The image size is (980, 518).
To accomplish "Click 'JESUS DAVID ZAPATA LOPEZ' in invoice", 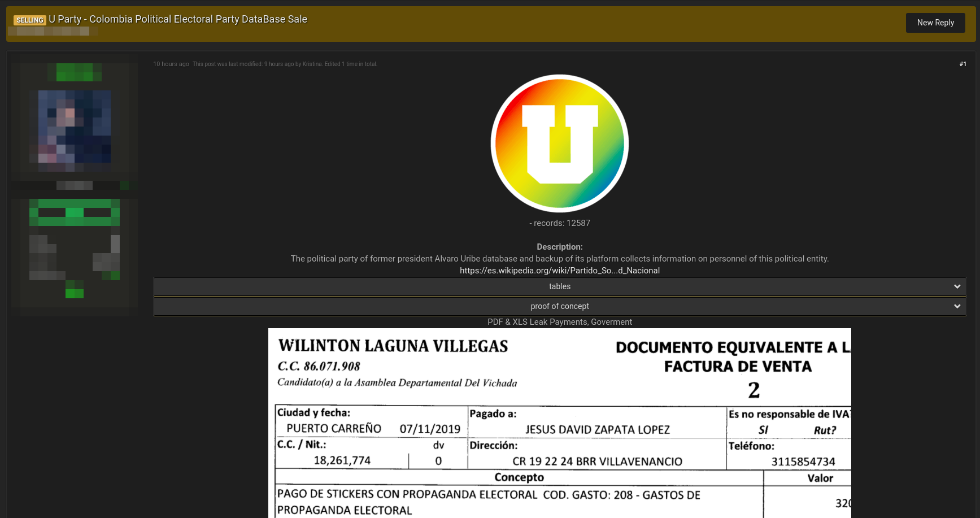I will click(598, 430).
